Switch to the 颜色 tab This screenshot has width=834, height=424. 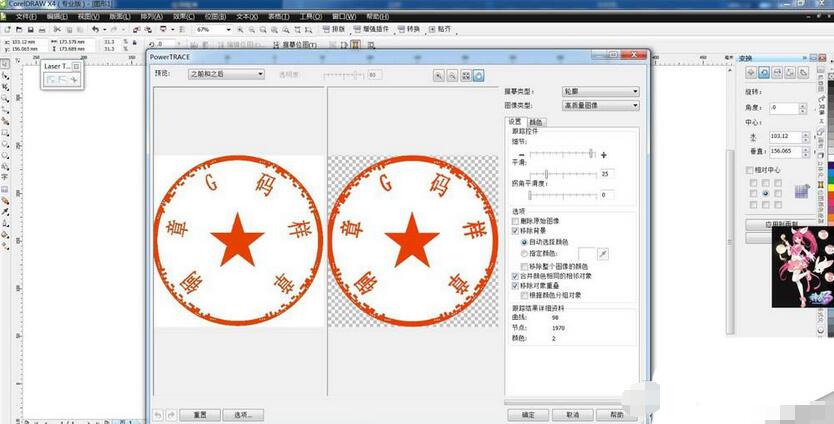[x=536, y=122]
